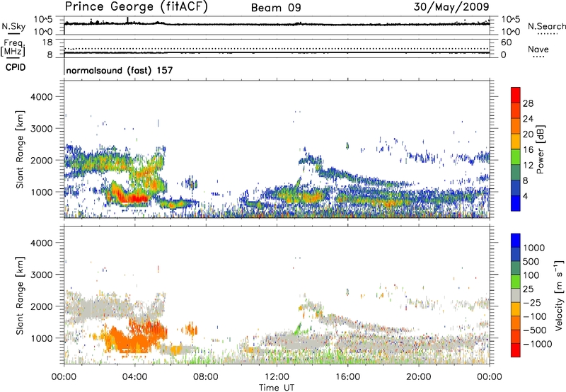Click the "-500" Velocity colorbar value
Image resolution: width=566 pixels, height=392 pixels.
[535, 330]
